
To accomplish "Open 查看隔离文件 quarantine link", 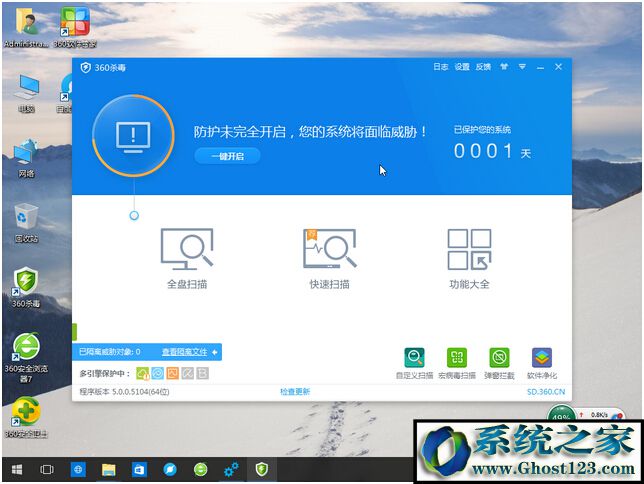I will coord(184,352).
